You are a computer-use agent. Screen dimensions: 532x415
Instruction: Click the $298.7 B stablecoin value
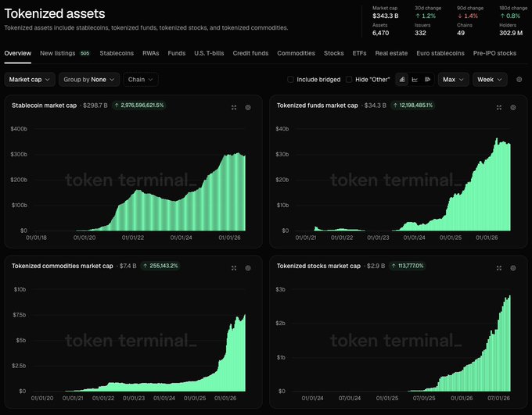[95, 106]
